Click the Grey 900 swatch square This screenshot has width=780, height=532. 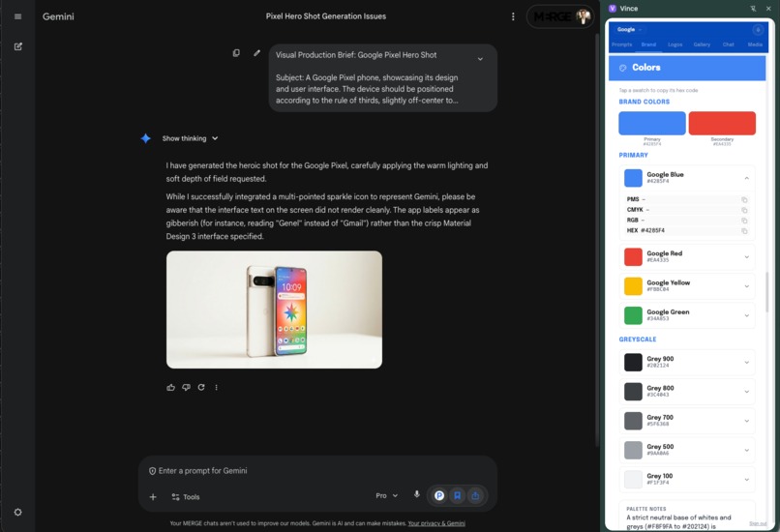click(x=633, y=363)
